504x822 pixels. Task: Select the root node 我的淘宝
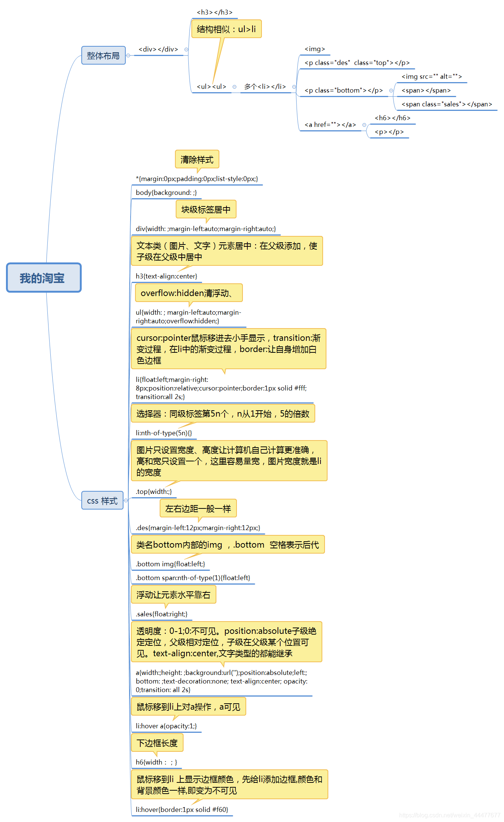[x=44, y=278]
